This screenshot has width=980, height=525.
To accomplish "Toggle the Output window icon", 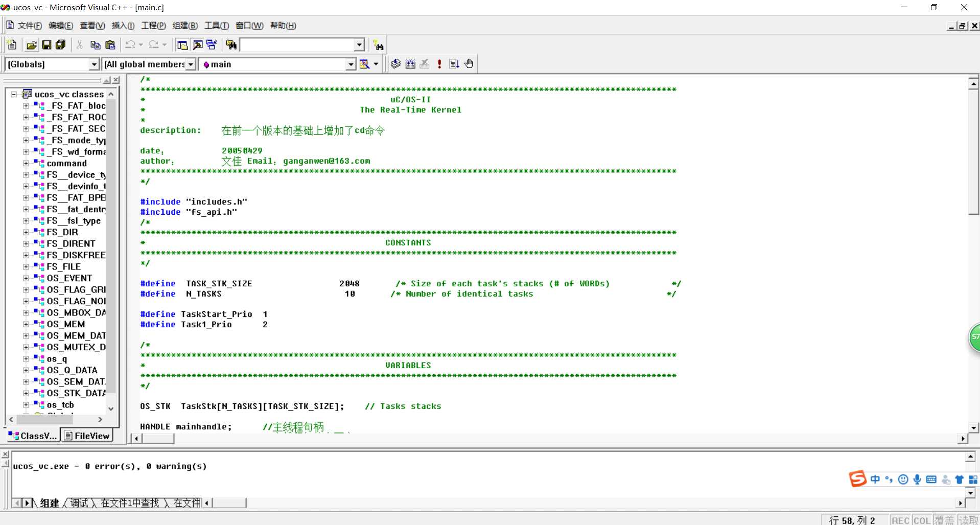I will click(x=197, y=45).
